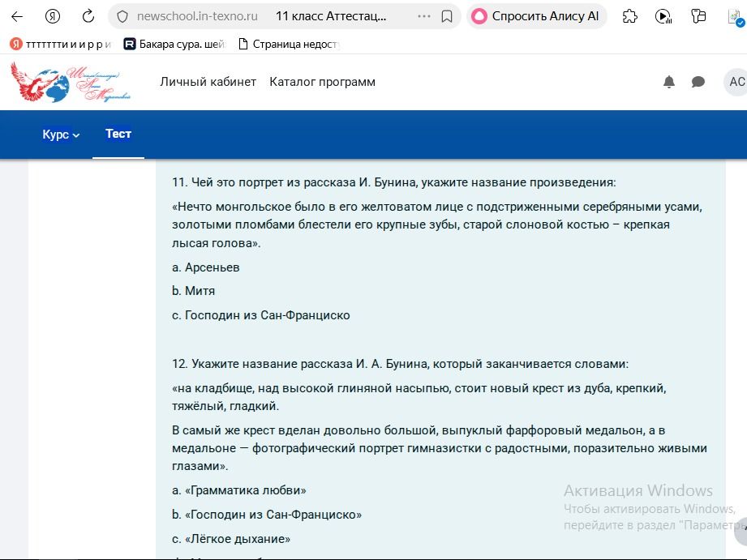Open the page three-dots menu in address bar
747x560 pixels.
(x=423, y=17)
